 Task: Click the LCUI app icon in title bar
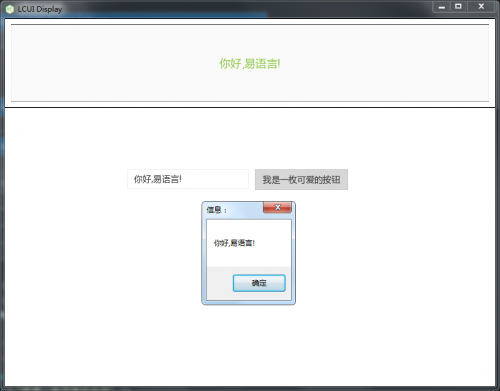(x=10, y=9)
